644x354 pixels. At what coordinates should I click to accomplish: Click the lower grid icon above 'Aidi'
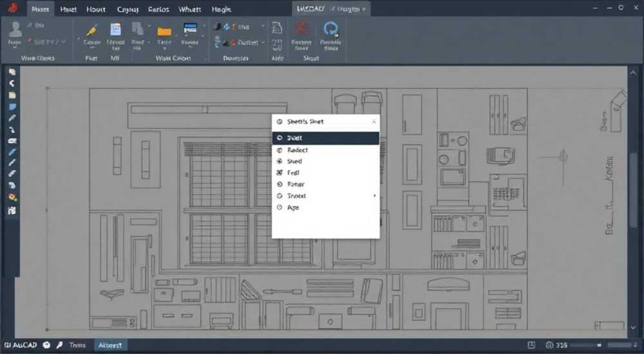pos(277,44)
